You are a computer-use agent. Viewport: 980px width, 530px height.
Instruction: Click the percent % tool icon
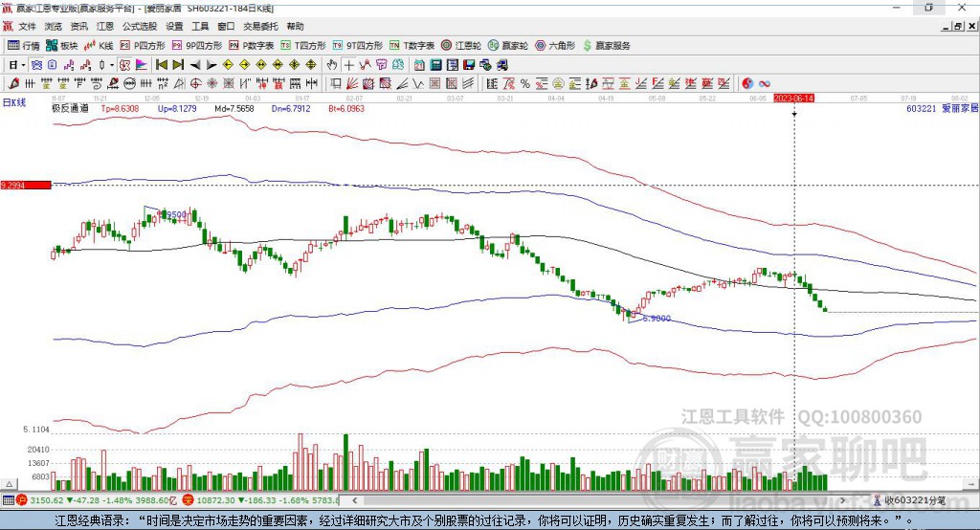pyautogui.click(x=525, y=84)
